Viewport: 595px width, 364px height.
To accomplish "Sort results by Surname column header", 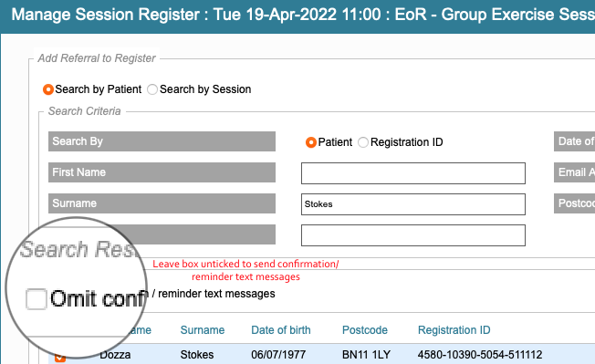I will tap(203, 330).
